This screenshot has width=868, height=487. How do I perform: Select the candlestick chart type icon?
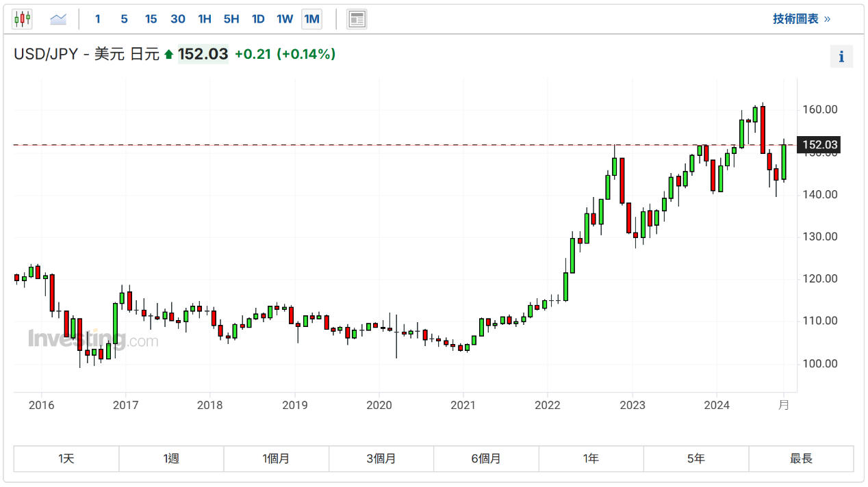22,19
